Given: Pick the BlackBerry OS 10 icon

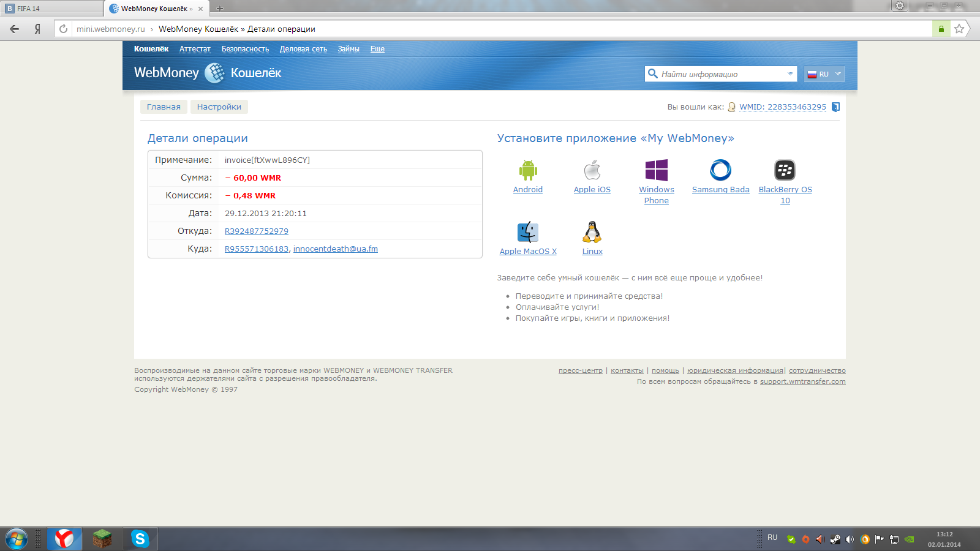Looking at the screenshot, I should point(785,170).
